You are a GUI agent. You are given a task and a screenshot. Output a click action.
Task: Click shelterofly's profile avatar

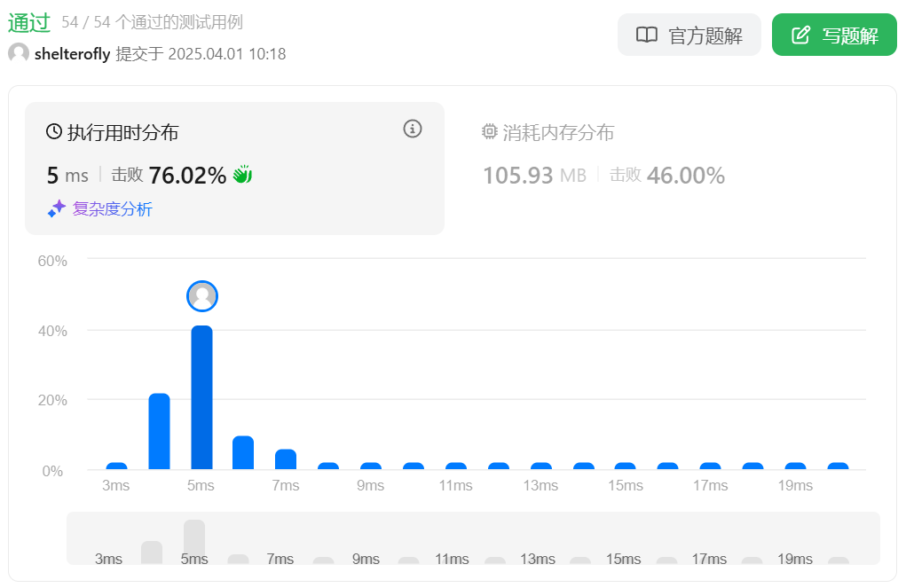pyautogui.click(x=19, y=53)
